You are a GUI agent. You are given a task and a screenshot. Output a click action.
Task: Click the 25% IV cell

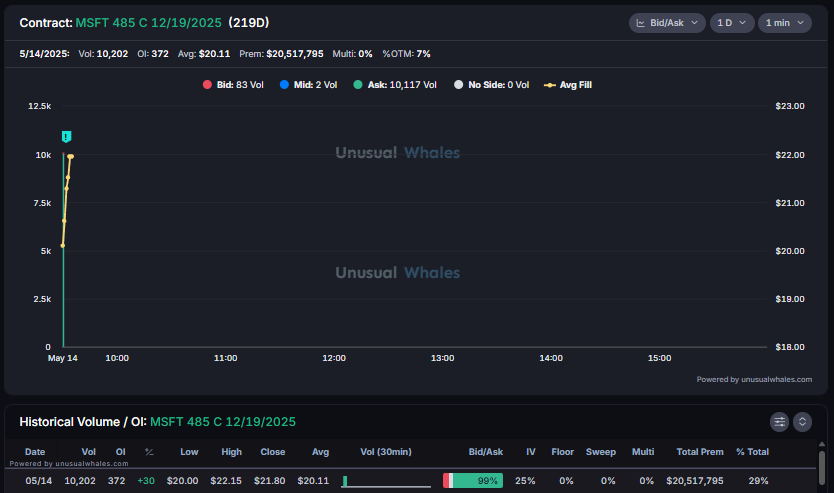pos(525,481)
